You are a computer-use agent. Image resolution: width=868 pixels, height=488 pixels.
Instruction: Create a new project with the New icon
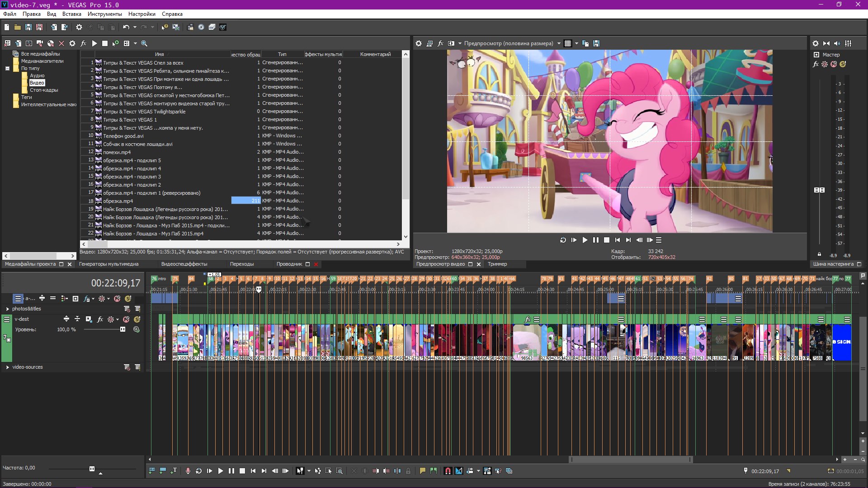(x=7, y=27)
